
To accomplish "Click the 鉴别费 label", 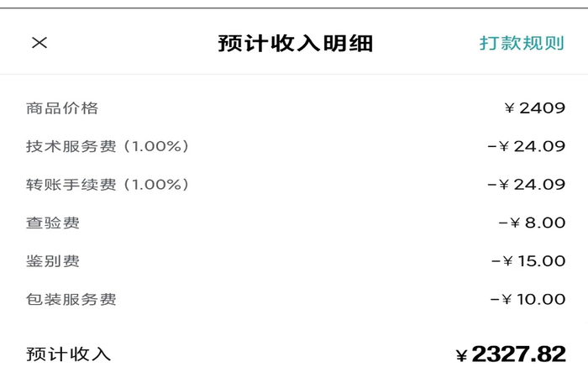I will (53, 261).
